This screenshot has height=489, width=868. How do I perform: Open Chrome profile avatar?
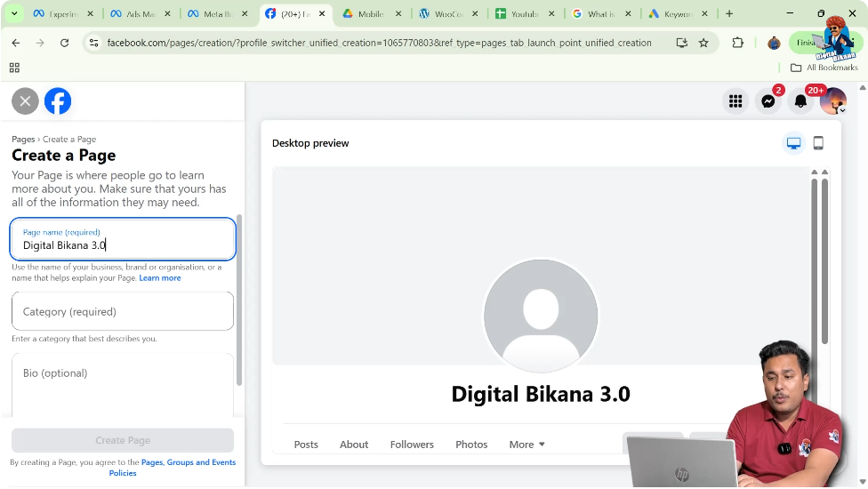coord(774,43)
